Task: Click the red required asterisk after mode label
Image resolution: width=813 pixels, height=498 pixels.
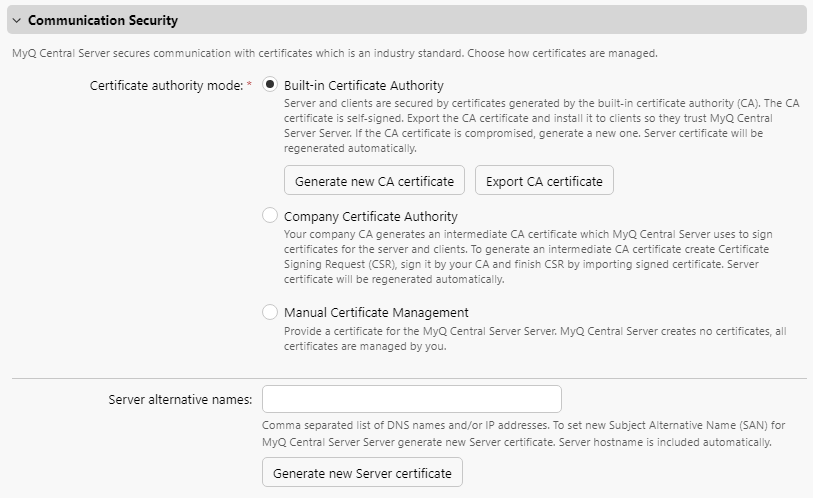Action: pos(249,86)
